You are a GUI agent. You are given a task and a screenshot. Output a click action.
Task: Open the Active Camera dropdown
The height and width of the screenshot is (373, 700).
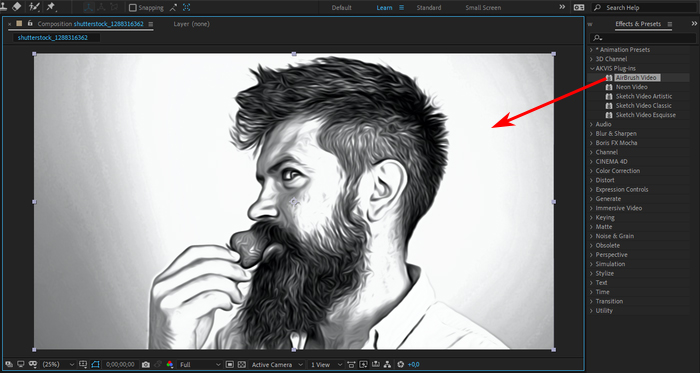click(x=277, y=365)
